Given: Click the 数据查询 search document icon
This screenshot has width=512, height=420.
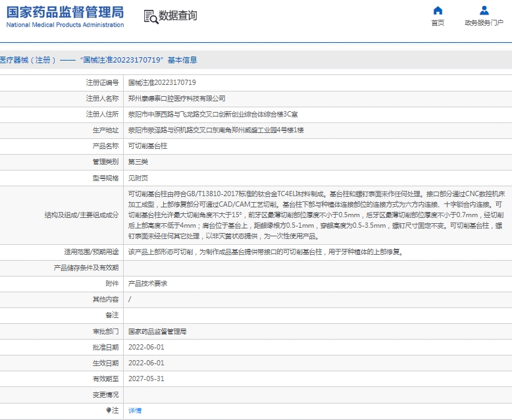Looking at the screenshot, I should tap(151, 16).
